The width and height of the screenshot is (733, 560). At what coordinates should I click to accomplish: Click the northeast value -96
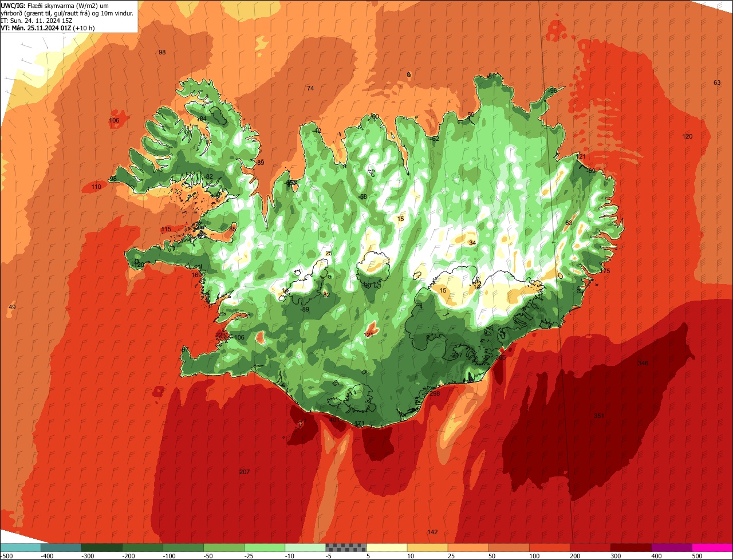tap(552, 90)
